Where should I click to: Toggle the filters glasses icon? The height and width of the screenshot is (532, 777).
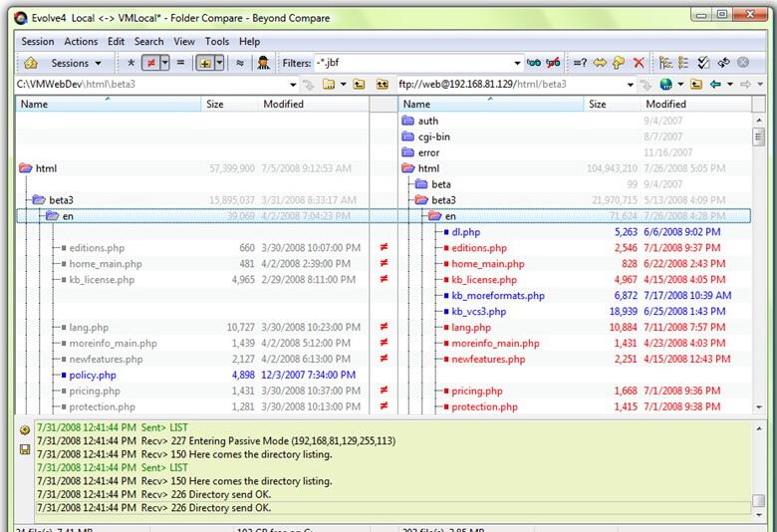click(534, 63)
